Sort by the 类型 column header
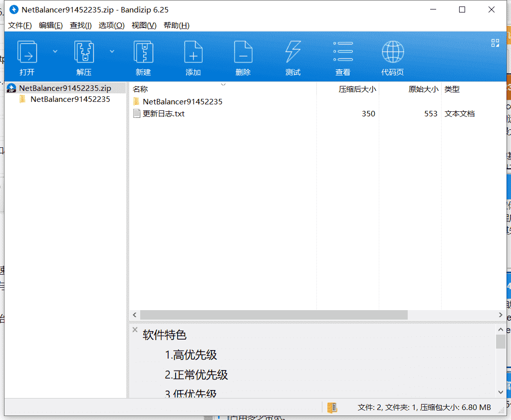This screenshot has height=420, width=511. click(x=452, y=89)
